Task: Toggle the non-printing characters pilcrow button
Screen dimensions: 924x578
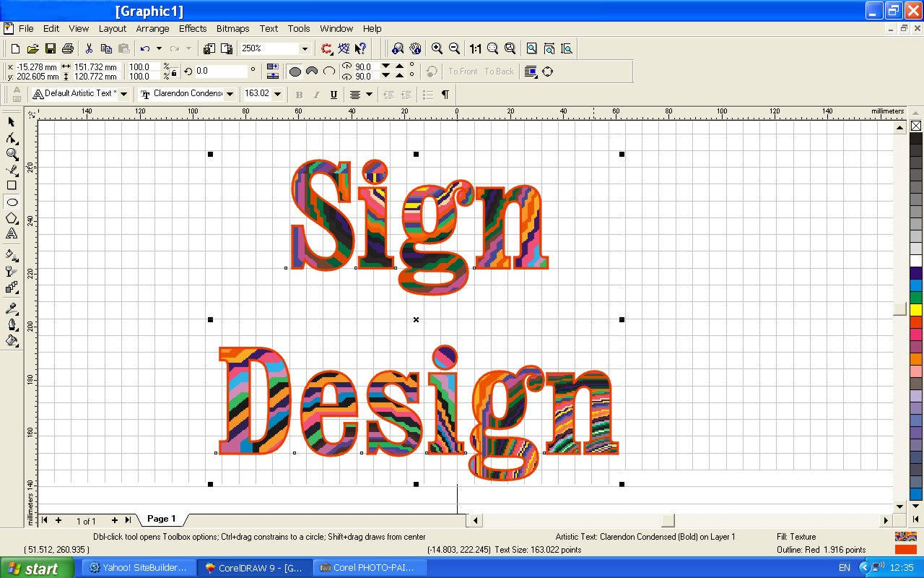Action: 445,95
